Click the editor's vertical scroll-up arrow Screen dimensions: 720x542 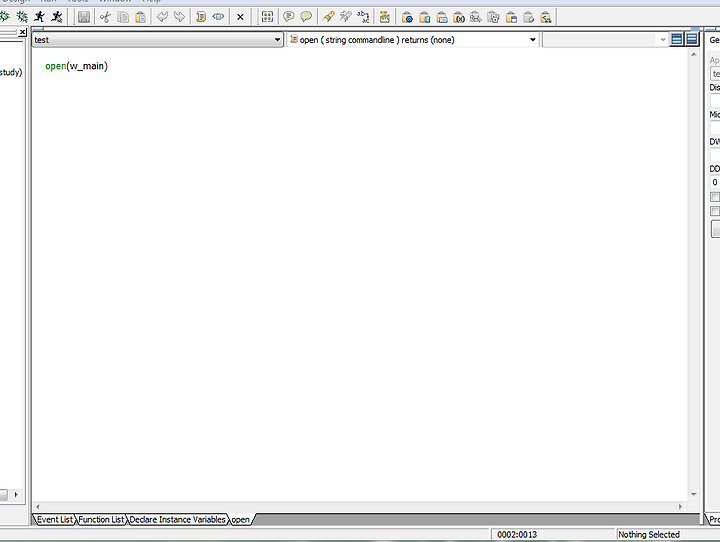693,55
